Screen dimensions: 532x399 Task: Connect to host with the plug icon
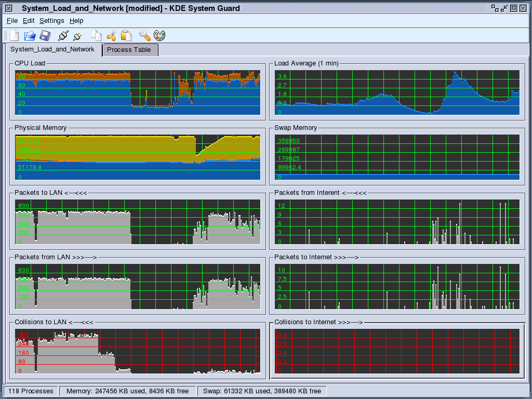[63, 35]
